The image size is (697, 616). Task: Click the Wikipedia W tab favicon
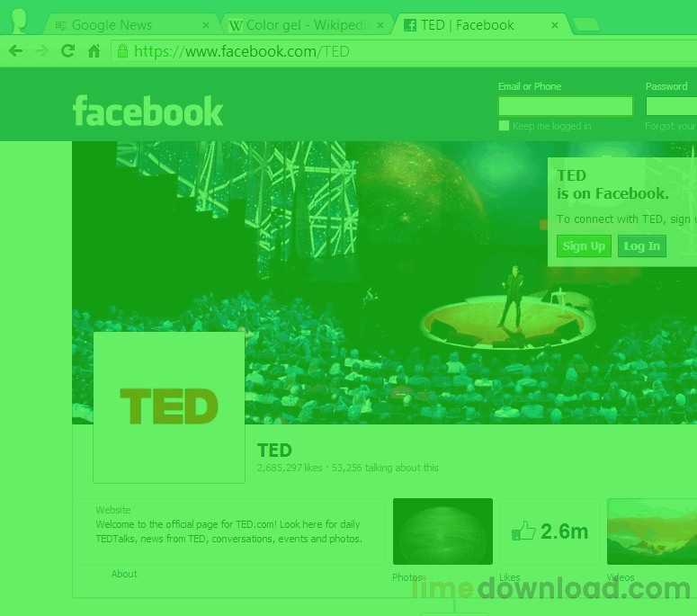pyautogui.click(x=236, y=26)
